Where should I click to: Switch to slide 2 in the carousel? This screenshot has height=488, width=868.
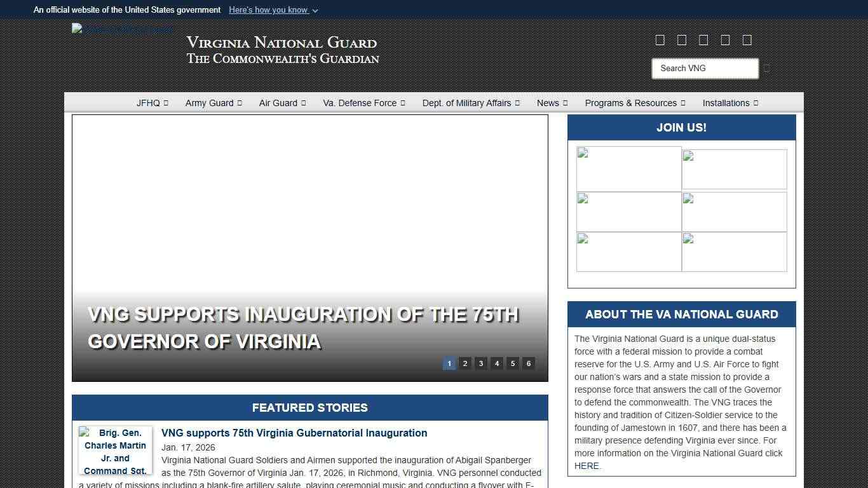465,363
